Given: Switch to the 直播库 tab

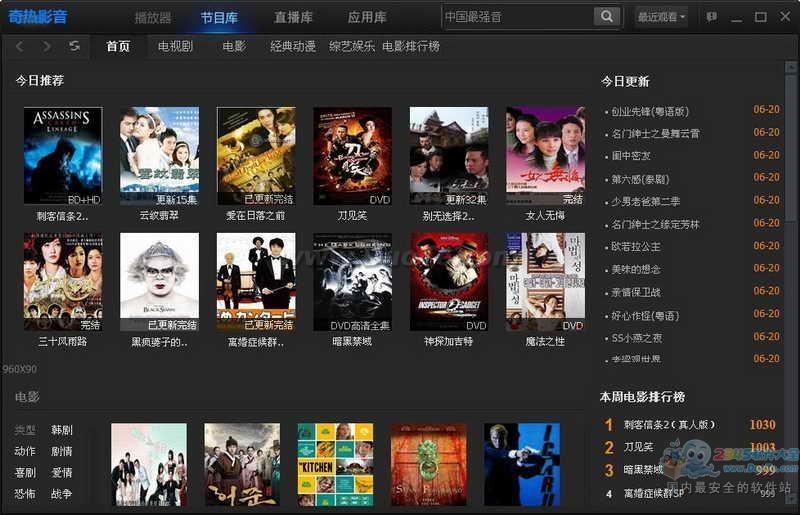Looking at the screenshot, I should 293,17.
